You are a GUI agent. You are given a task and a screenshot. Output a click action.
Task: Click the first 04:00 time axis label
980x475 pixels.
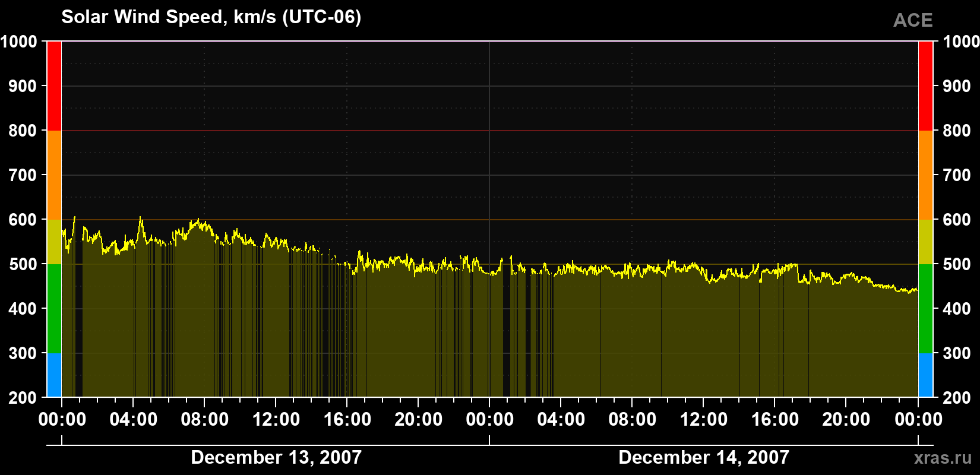click(x=134, y=419)
